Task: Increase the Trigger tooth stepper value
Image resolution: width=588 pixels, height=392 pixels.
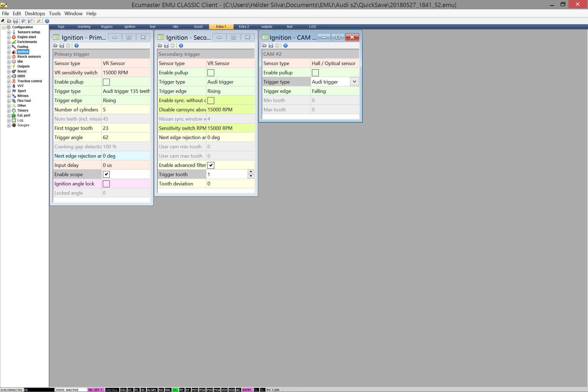Action: click(251, 172)
